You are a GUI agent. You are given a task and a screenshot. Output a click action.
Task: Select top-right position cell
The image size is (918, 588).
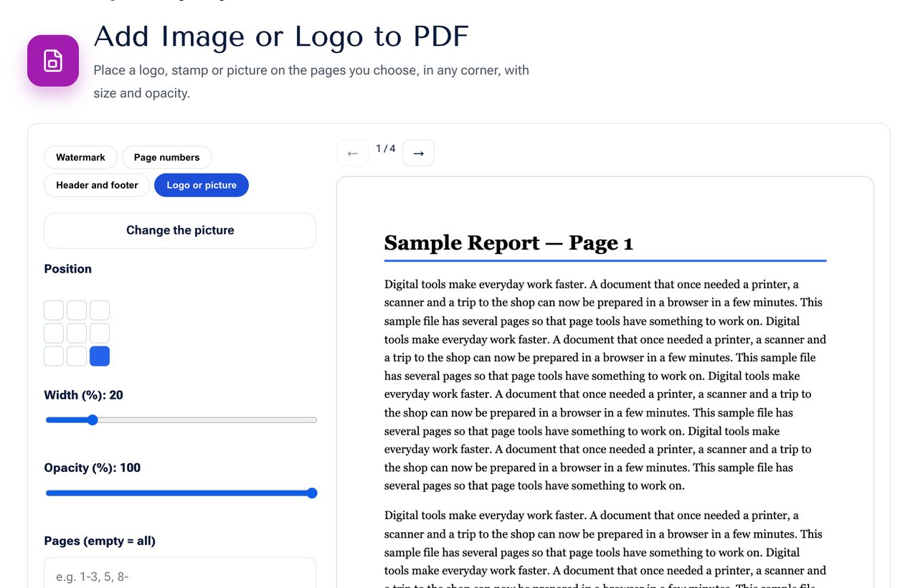click(100, 310)
